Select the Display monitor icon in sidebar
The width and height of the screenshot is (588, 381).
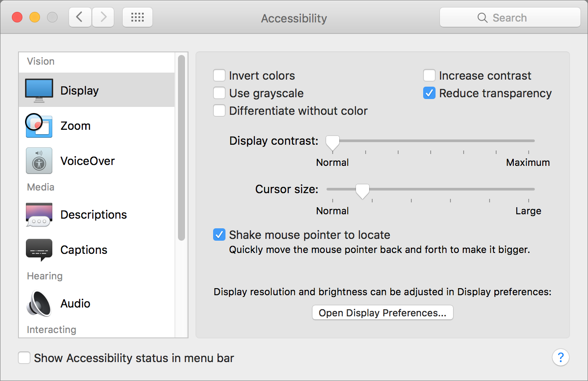tap(39, 90)
